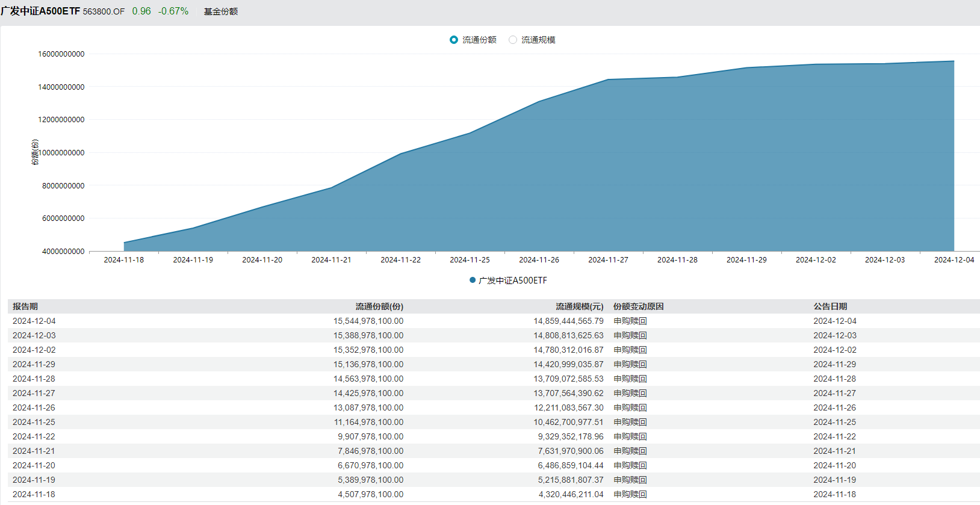Click scale value 14,420,999,035.87
The height and width of the screenshot is (505, 980).
(568, 364)
